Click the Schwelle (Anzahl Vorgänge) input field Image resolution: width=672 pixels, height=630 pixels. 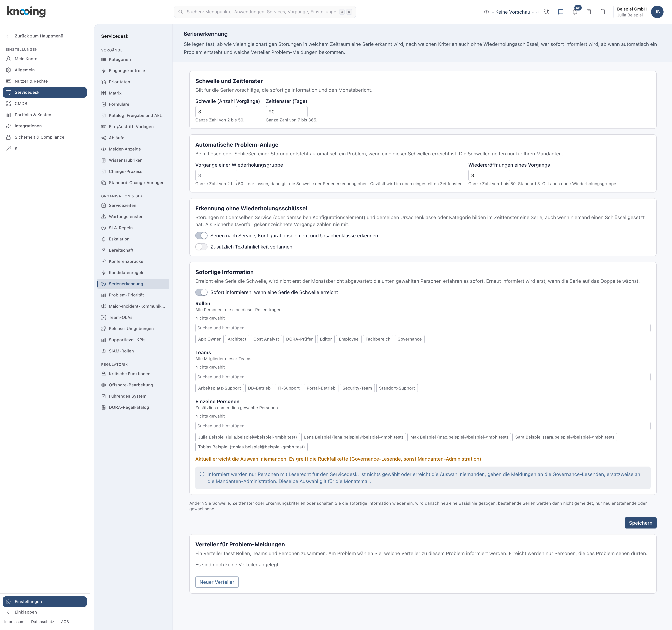point(216,111)
